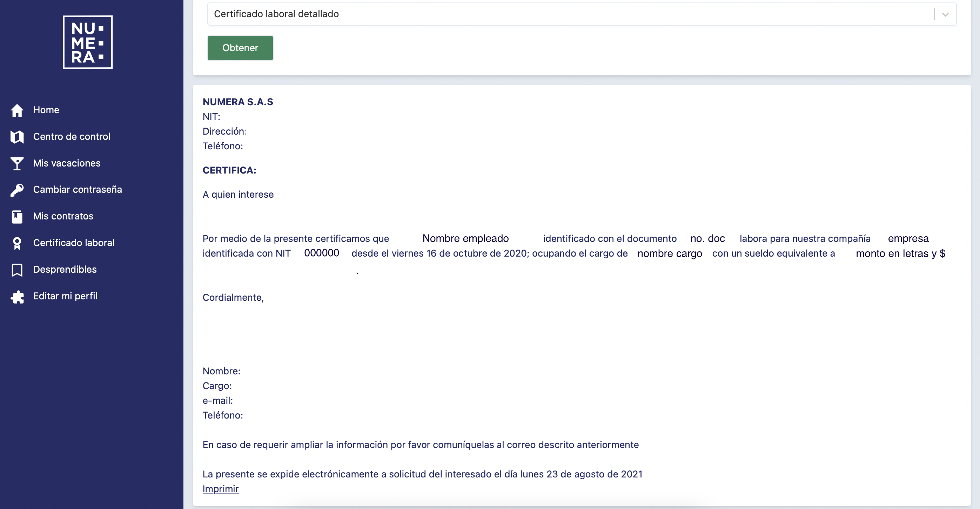
Task: Click the green Obtener button
Action: 240,48
